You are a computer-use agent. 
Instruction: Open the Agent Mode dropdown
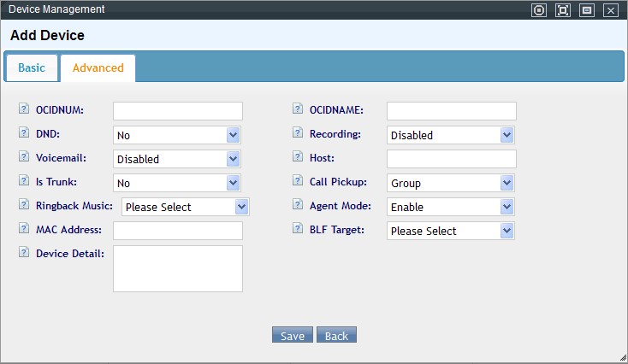pyautogui.click(x=451, y=207)
